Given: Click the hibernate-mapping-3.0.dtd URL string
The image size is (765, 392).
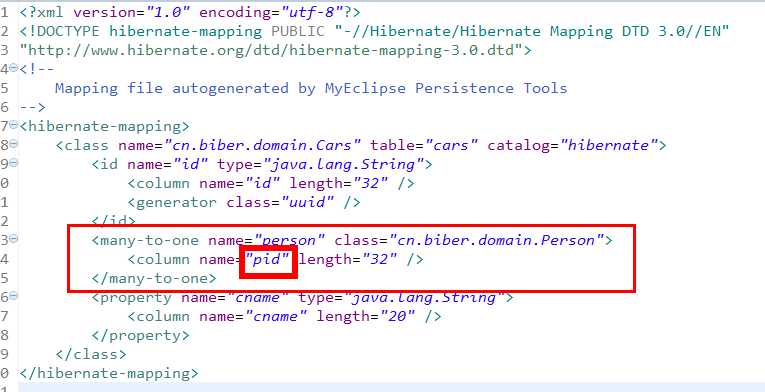Looking at the screenshot, I should click(271, 50).
